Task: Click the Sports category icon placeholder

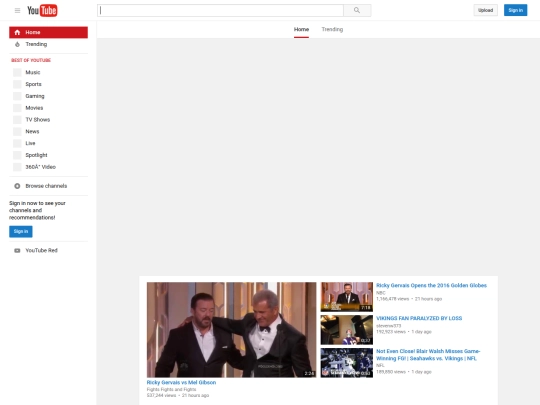Action: pyautogui.click(x=17, y=84)
